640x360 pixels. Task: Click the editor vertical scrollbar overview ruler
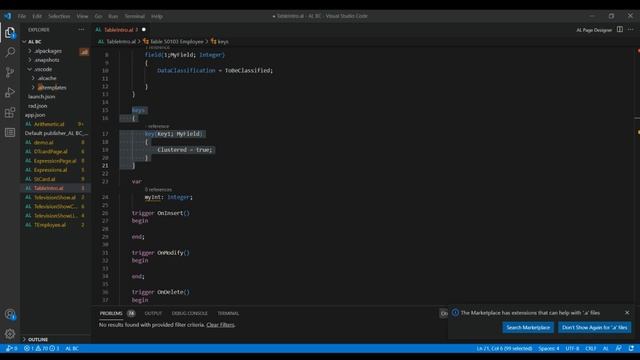(638, 176)
